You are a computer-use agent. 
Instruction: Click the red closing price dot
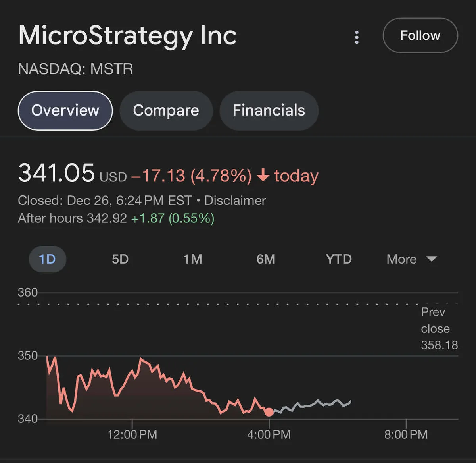tap(269, 412)
